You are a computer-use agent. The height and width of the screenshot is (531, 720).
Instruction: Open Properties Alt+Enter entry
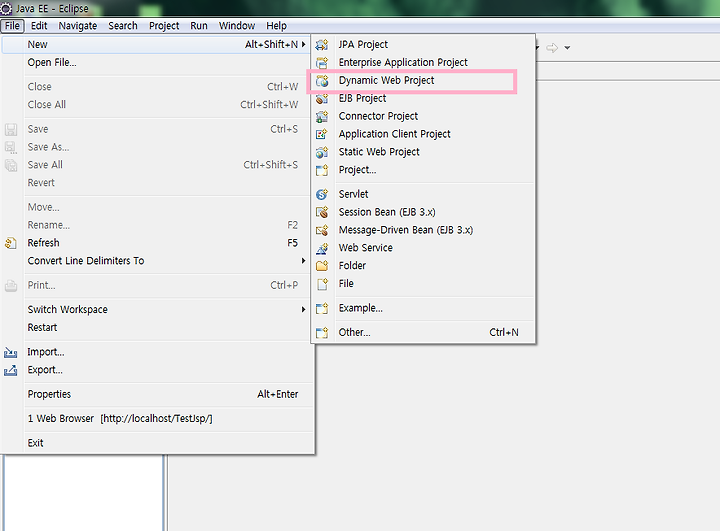coord(158,395)
